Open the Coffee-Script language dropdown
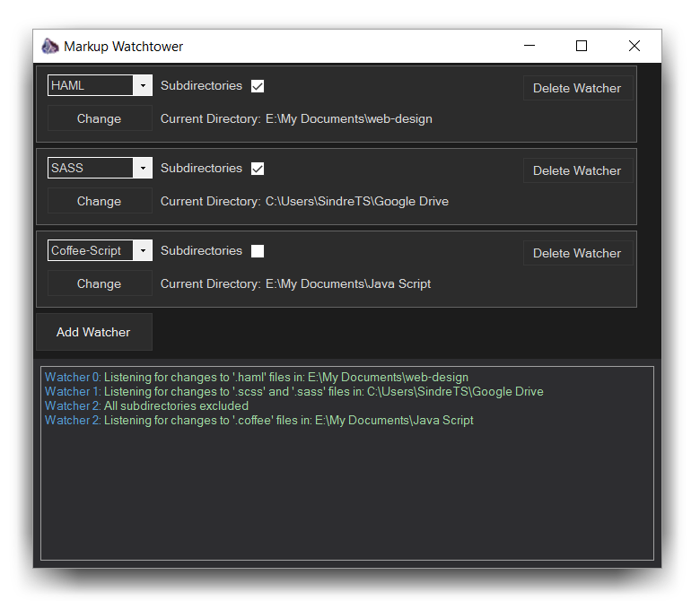Image resolution: width=700 pixels, height=601 pixels. pyautogui.click(x=143, y=250)
